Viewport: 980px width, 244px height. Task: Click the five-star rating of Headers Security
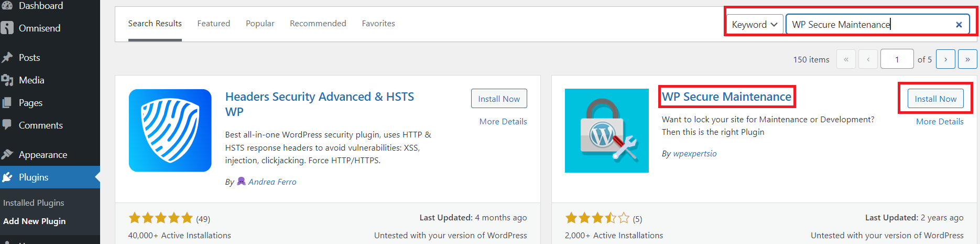click(x=161, y=218)
